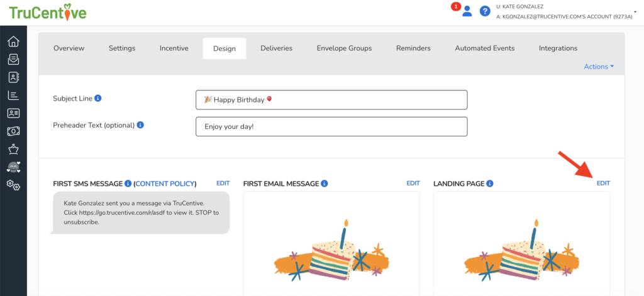644x296 pixels.
Task: Open the contacts book icon in sidebar
Action: 13,77
